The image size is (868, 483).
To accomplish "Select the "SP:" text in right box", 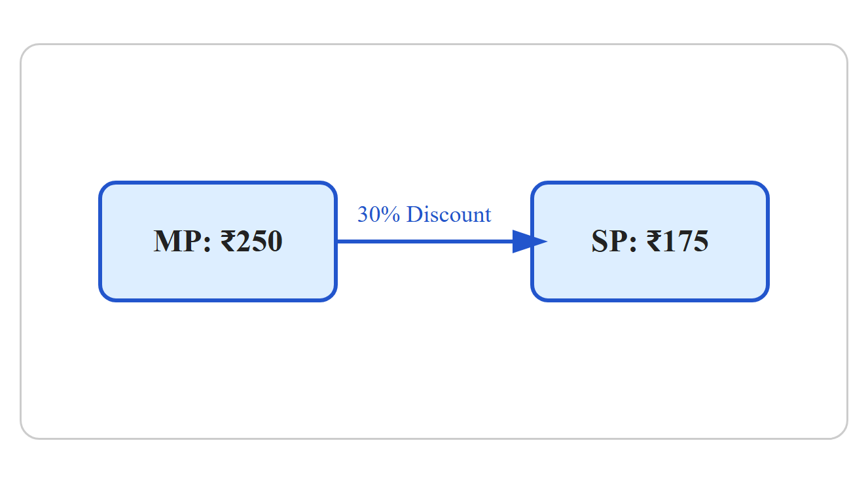I will click(614, 241).
